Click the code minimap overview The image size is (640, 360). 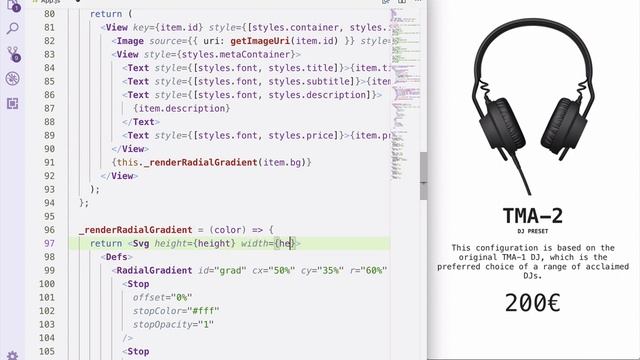405,94
